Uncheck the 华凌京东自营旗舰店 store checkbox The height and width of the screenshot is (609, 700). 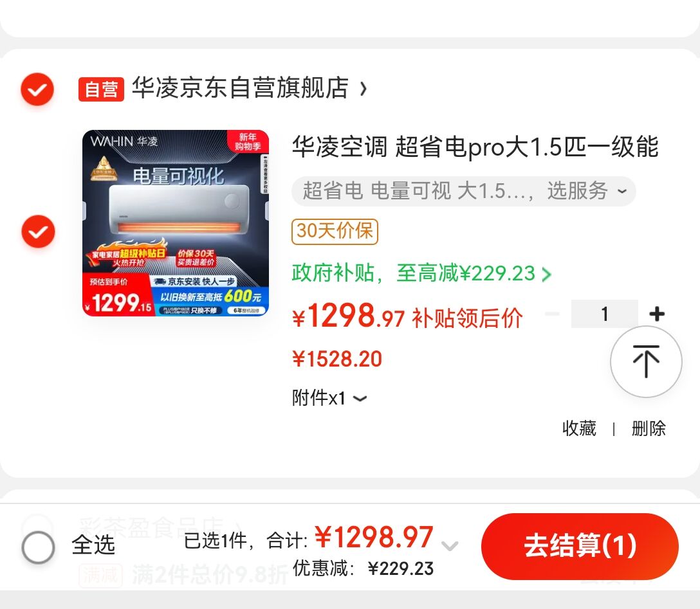[x=37, y=89]
